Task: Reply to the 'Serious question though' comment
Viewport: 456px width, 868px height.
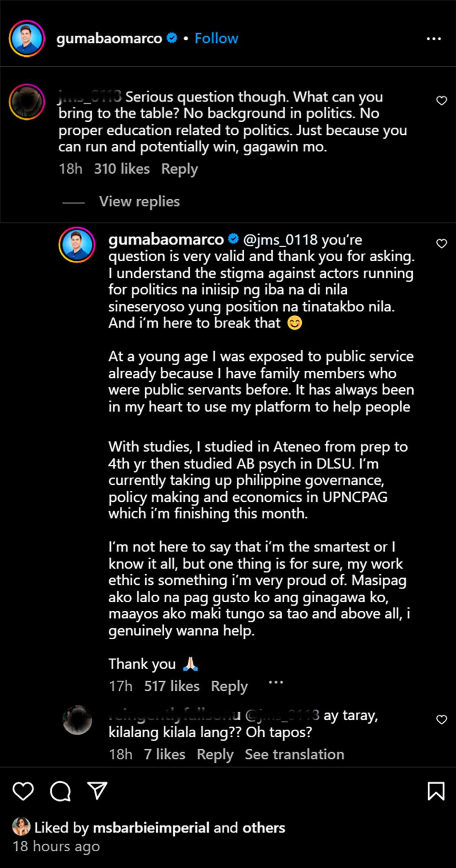Action: pos(179,169)
